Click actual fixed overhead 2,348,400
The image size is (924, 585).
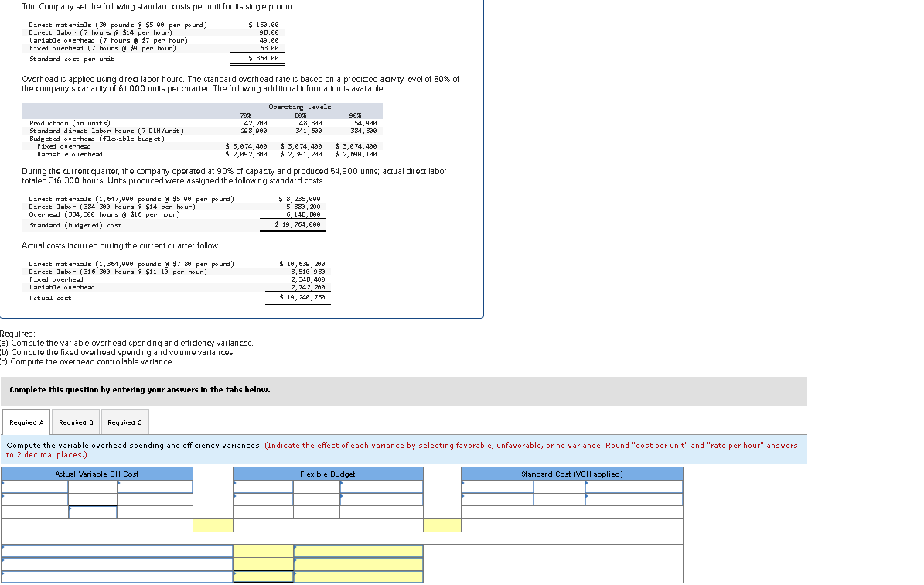coord(308,279)
